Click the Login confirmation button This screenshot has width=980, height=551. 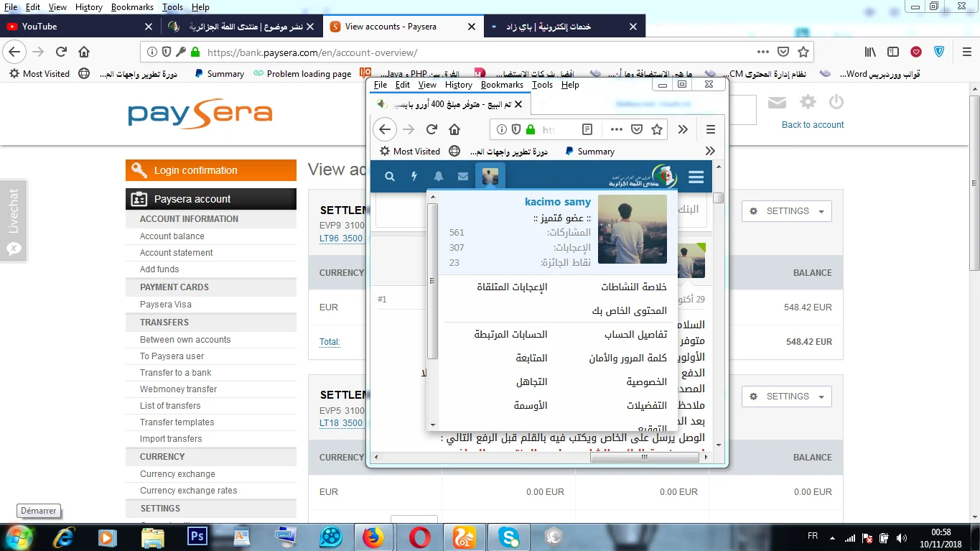[x=210, y=170]
